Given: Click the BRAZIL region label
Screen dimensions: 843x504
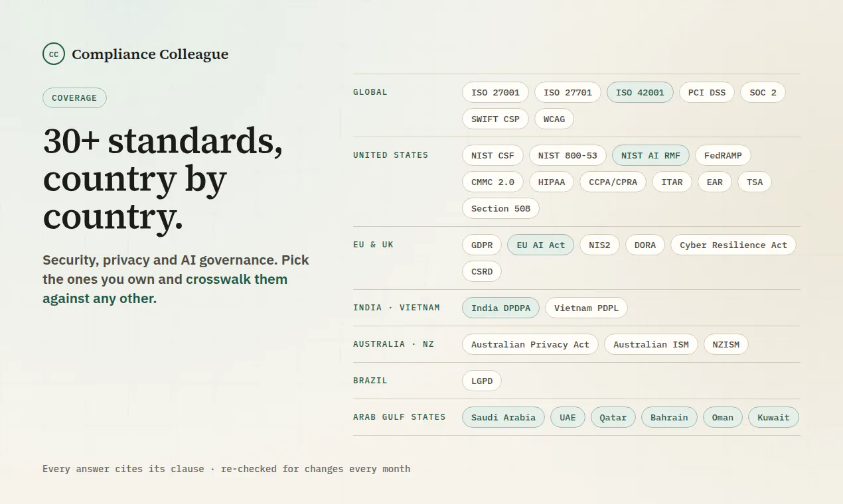Looking at the screenshot, I should pyautogui.click(x=370, y=381).
